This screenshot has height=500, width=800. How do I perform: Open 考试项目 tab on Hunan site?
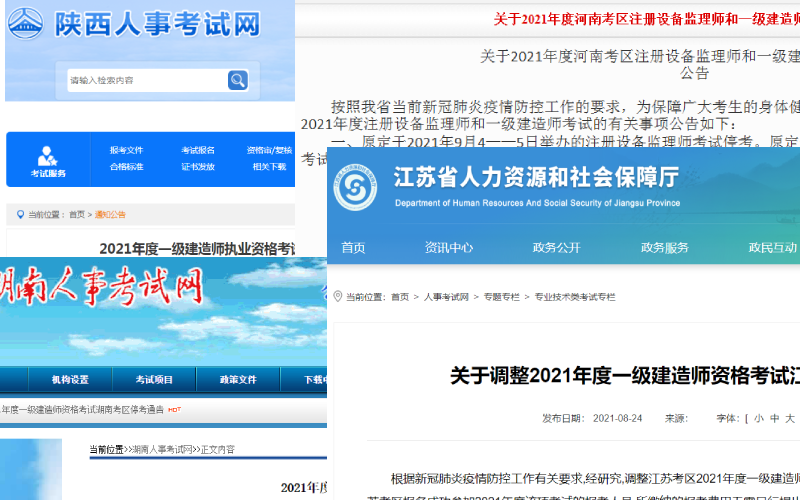pyautogui.click(x=155, y=380)
